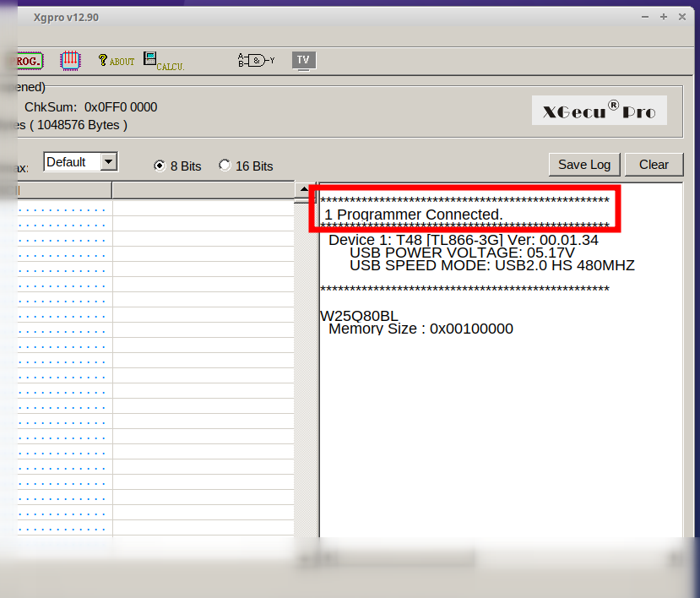This screenshot has height=598, width=700.
Task: Select the 16 Bits radio button
Action: (x=225, y=166)
